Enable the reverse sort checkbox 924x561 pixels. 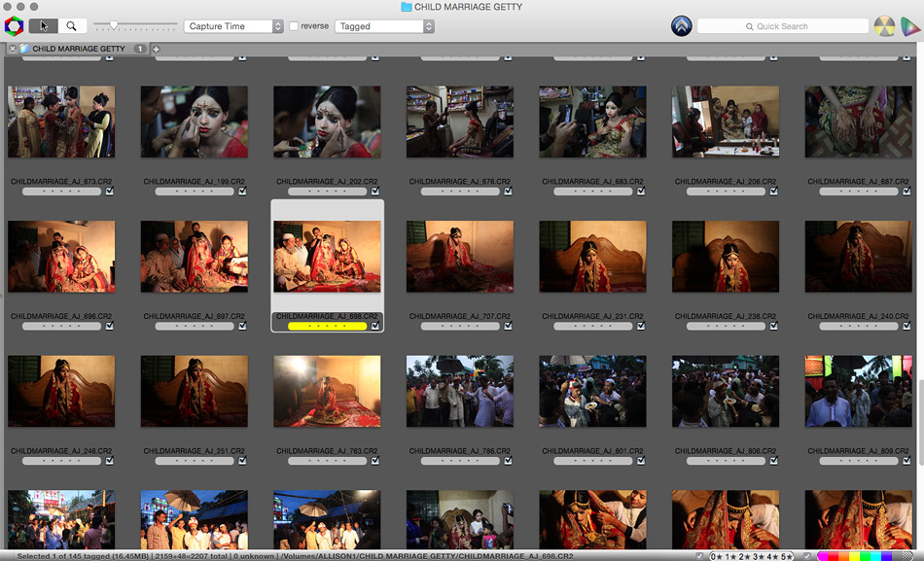294,26
